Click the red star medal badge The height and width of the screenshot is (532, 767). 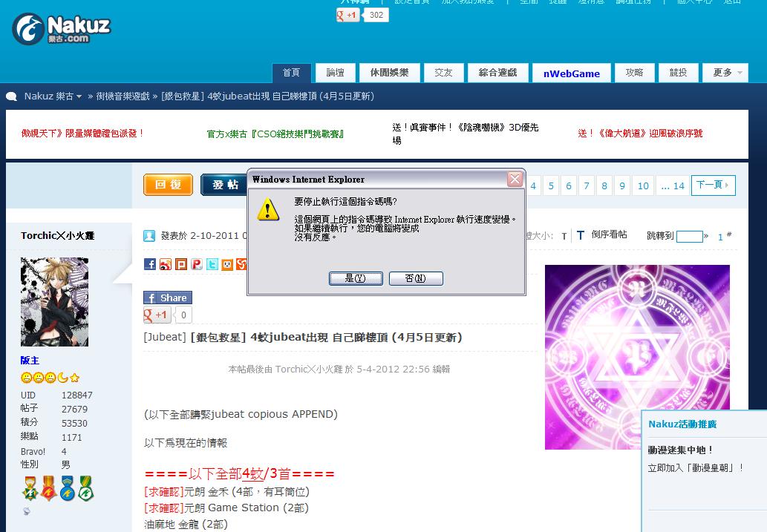(48, 488)
